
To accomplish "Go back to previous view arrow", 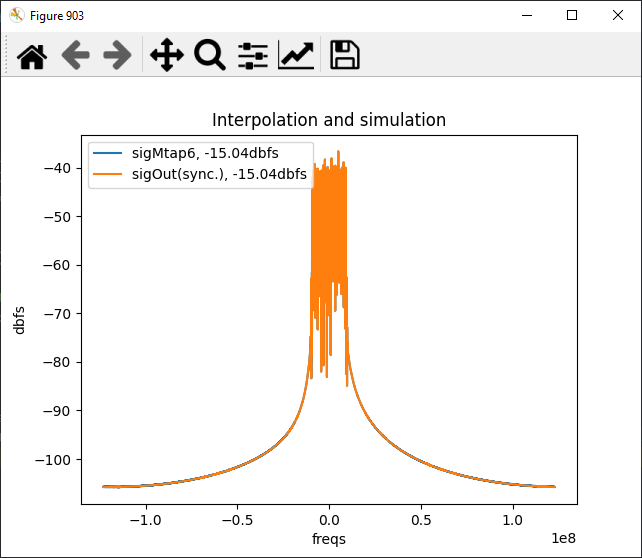I will coord(76,55).
